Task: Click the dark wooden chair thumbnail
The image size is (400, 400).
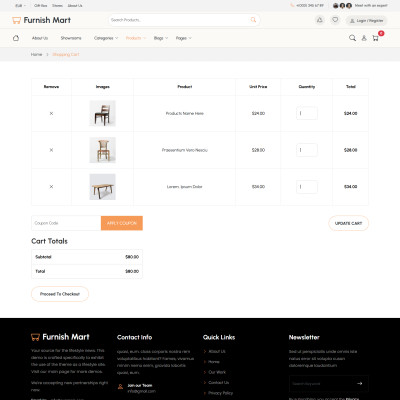Action: pos(103,113)
